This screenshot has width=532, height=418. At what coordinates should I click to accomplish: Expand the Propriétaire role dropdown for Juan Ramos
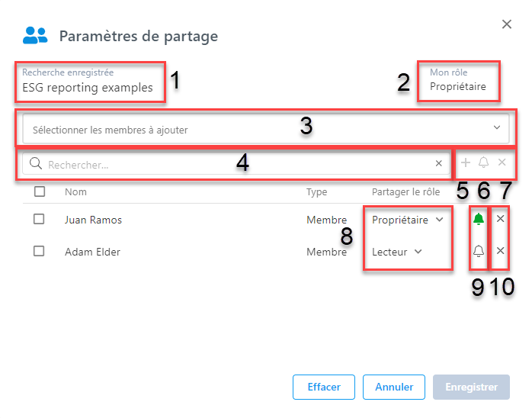click(408, 220)
